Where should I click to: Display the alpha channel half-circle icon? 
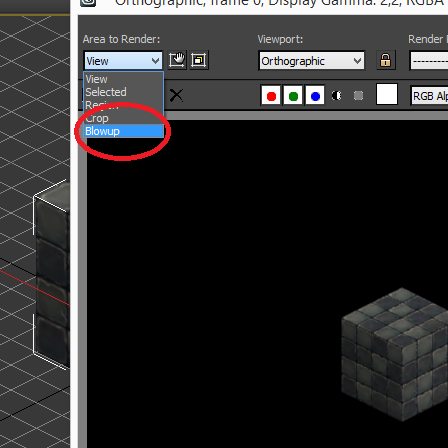pos(337,96)
